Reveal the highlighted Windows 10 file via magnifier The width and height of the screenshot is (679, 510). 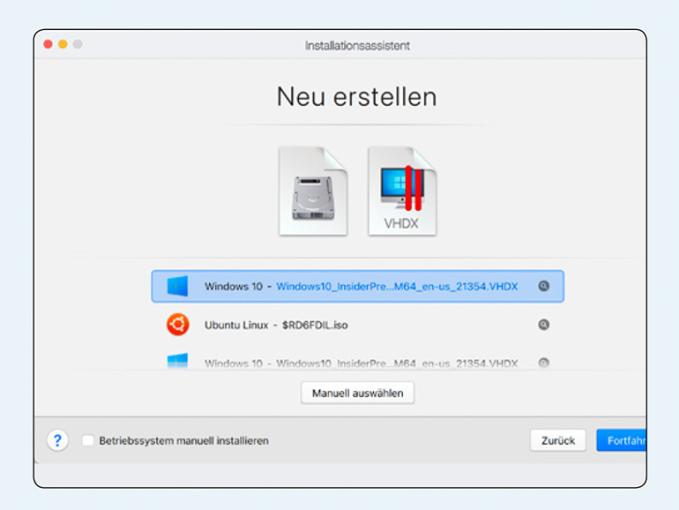[544, 286]
